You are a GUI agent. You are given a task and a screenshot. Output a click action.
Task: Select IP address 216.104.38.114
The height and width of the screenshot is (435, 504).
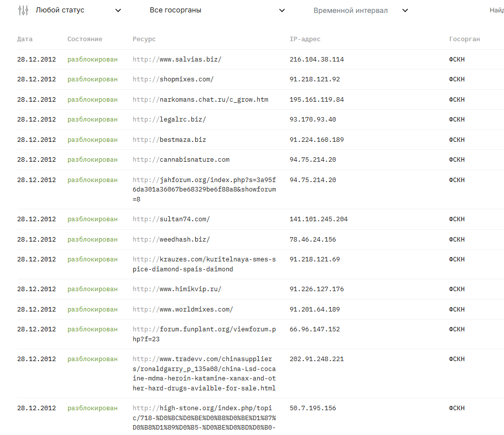pyautogui.click(x=317, y=60)
